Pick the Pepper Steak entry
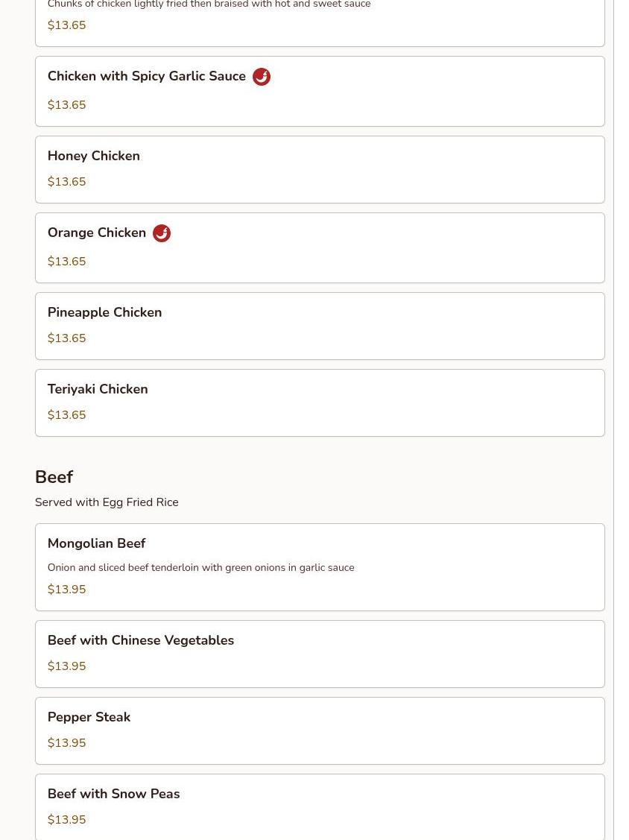Viewport: 629px width, 840px height. point(320,730)
